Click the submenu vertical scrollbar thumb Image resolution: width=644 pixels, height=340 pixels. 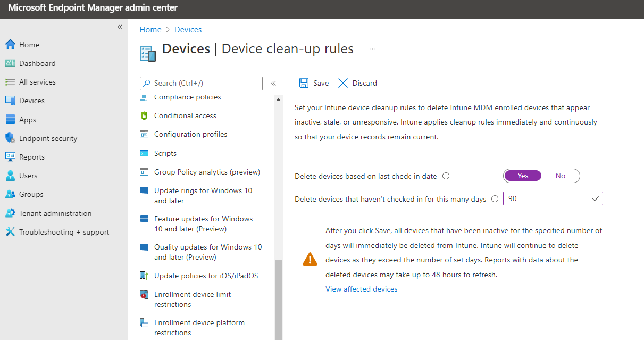point(278,300)
